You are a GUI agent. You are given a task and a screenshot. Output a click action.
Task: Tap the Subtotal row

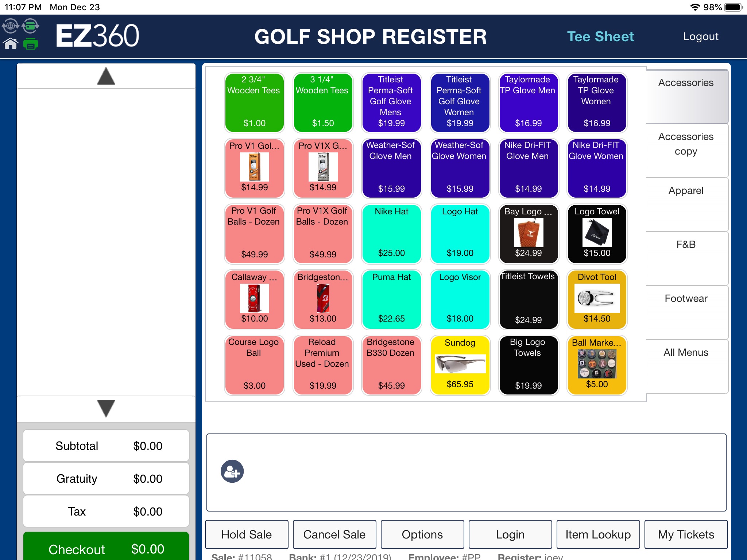coord(106,446)
